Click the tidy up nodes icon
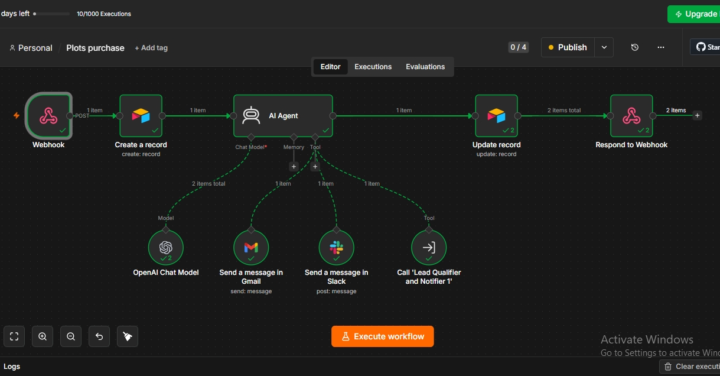 pos(128,337)
